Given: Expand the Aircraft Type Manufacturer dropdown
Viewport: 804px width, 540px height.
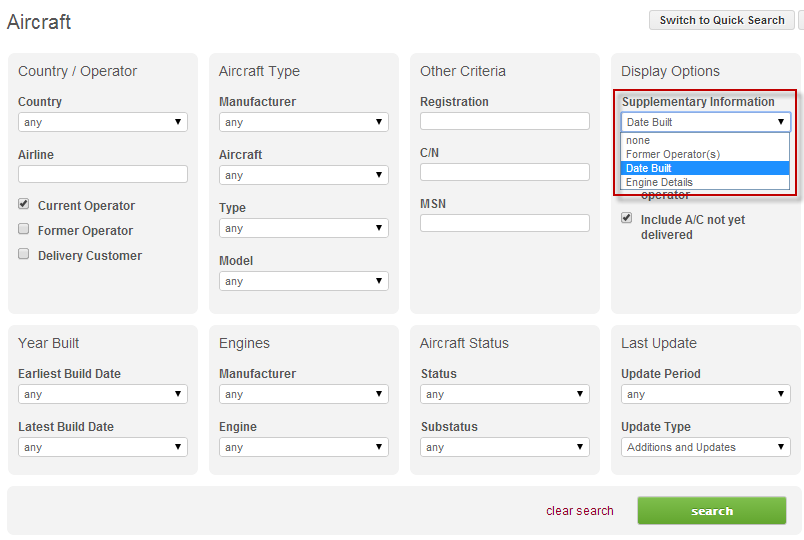Looking at the screenshot, I should click(x=304, y=122).
